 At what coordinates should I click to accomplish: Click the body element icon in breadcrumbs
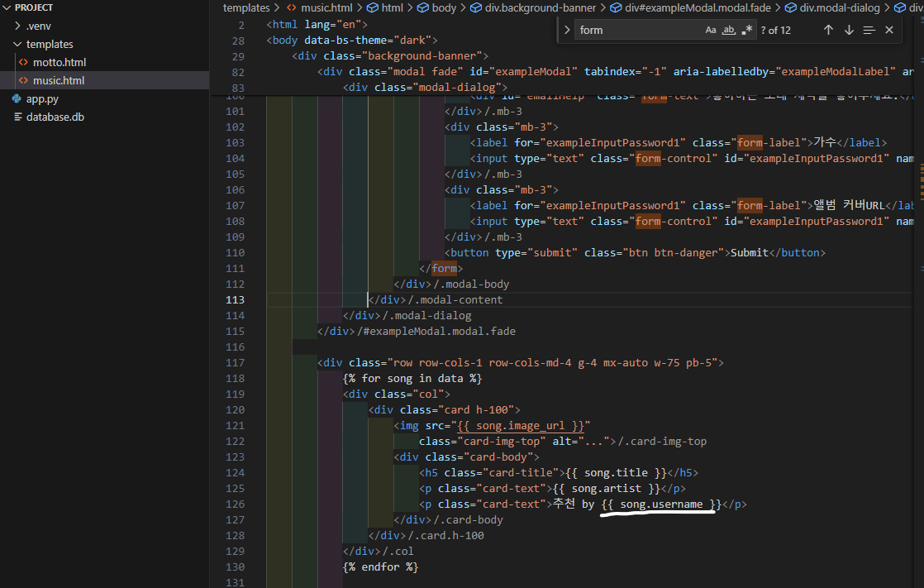[x=423, y=7]
